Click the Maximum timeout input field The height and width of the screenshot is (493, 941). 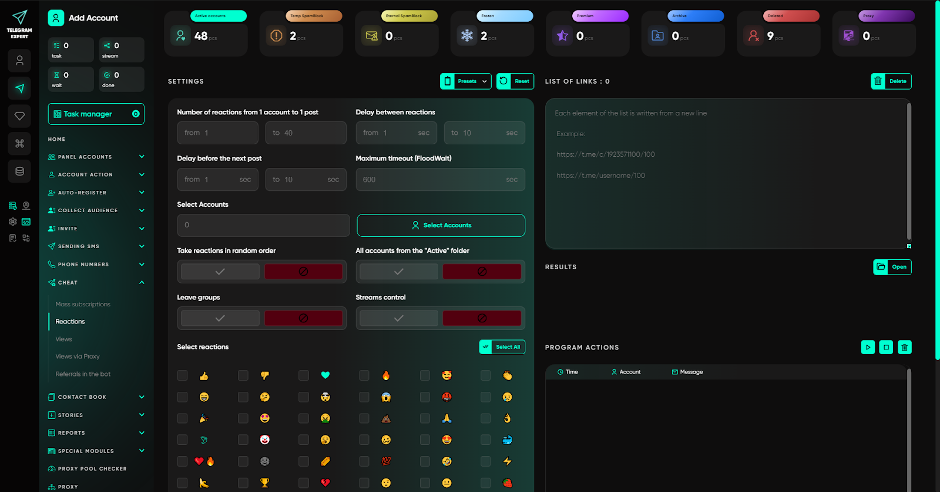pyautogui.click(x=440, y=179)
